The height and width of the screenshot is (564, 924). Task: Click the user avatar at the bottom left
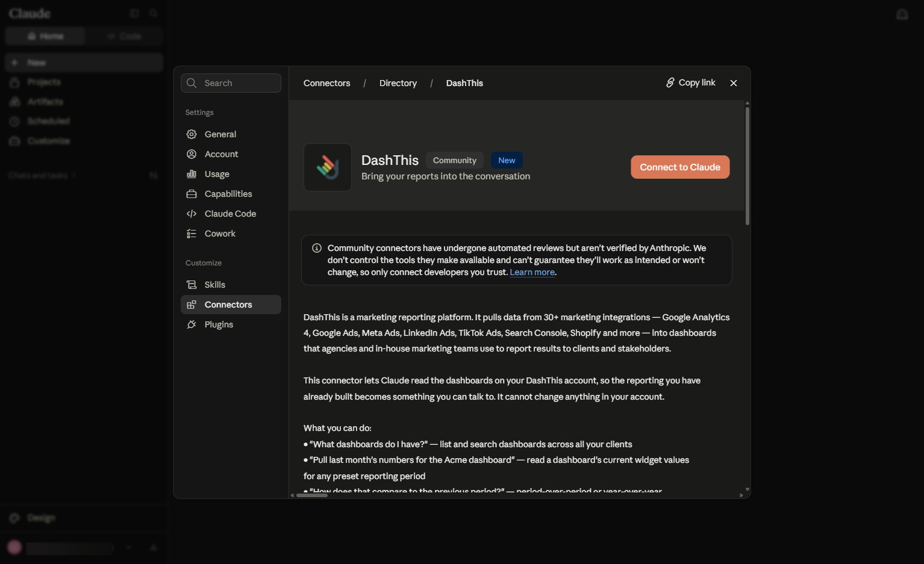[14, 547]
